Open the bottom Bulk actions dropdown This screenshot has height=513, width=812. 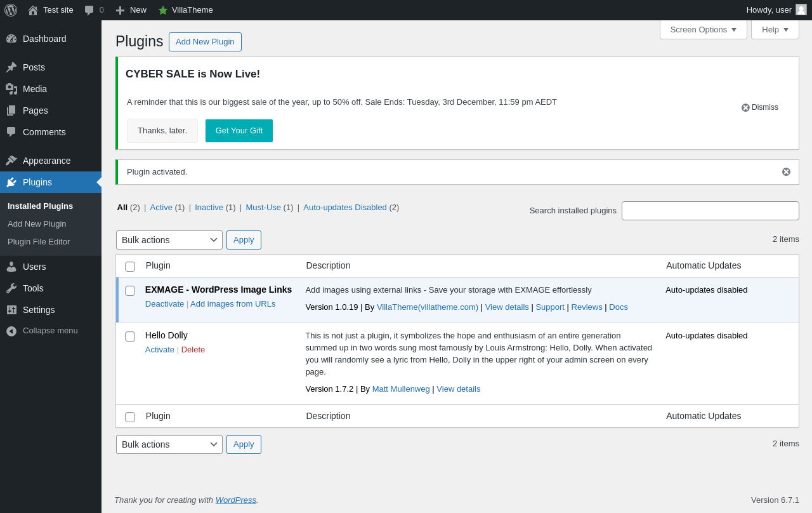[x=169, y=444]
